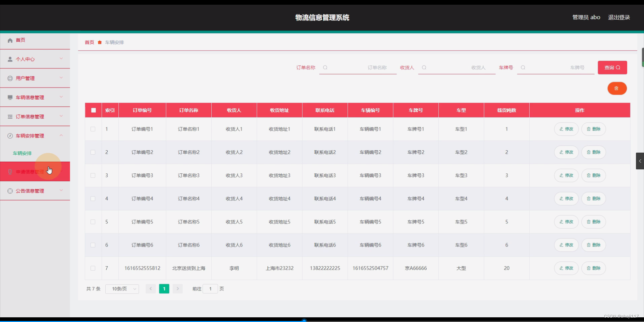Click breadcrumb home icon beside 首页
This screenshot has height=322, width=644.
[99, 42]
